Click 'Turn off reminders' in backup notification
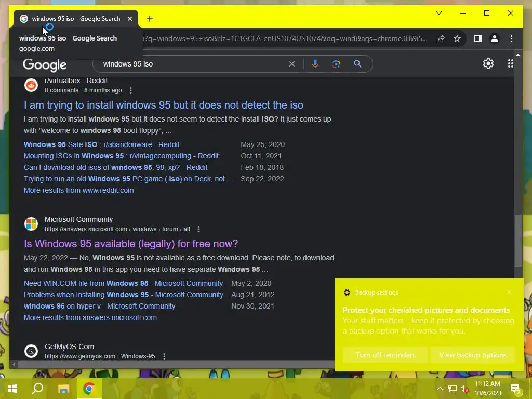532x399 pixels. (385, 355)
